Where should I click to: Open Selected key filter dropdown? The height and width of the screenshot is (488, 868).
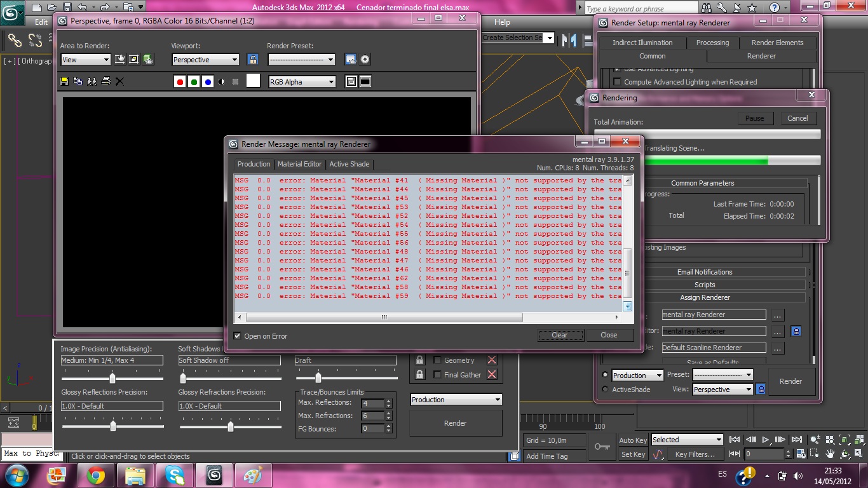[687, 440]
